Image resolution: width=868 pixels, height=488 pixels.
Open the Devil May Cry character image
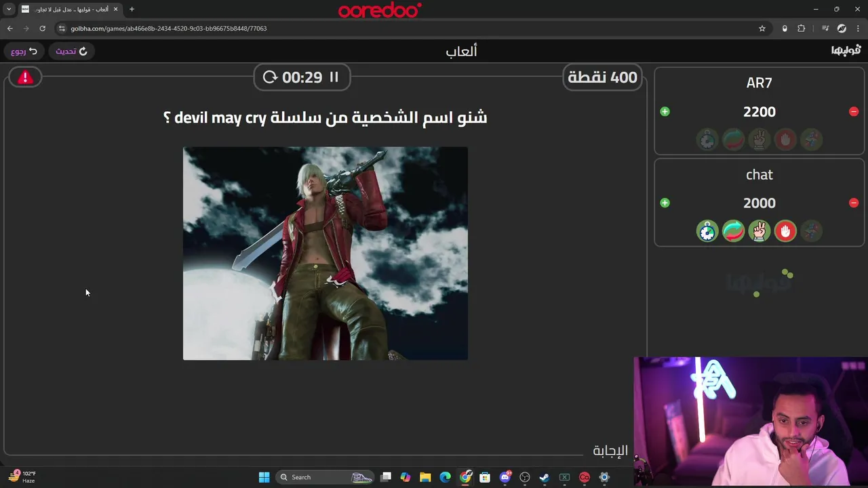tap(325, 253)
